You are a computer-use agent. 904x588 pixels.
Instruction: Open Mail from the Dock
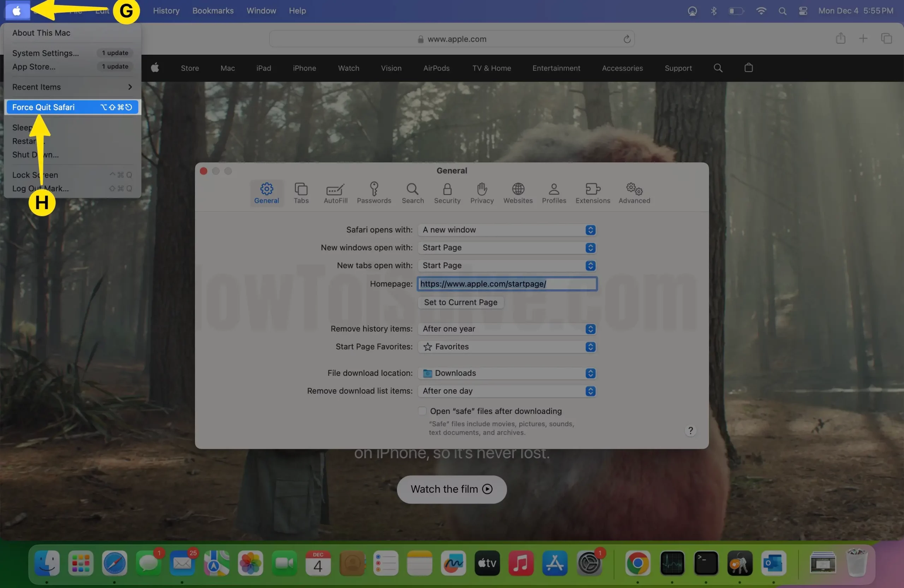click(x=182, y=563)
